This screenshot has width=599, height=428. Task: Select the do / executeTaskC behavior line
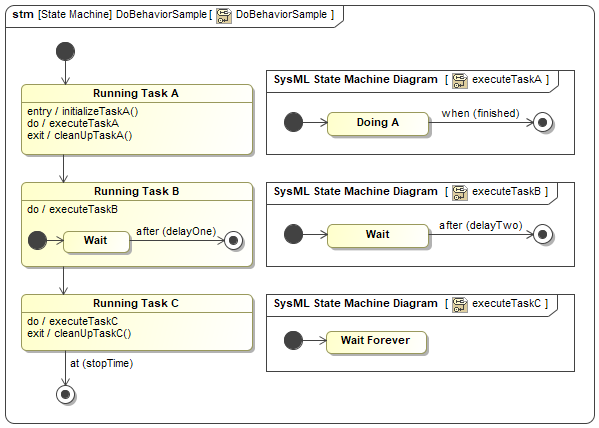click(73, 321)
